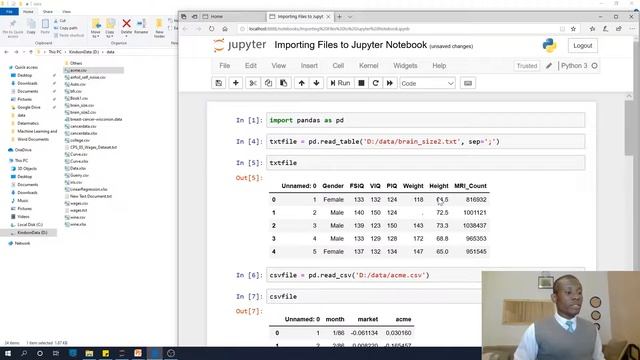
Task: Refresh the browser page
Action: (211, 29)
